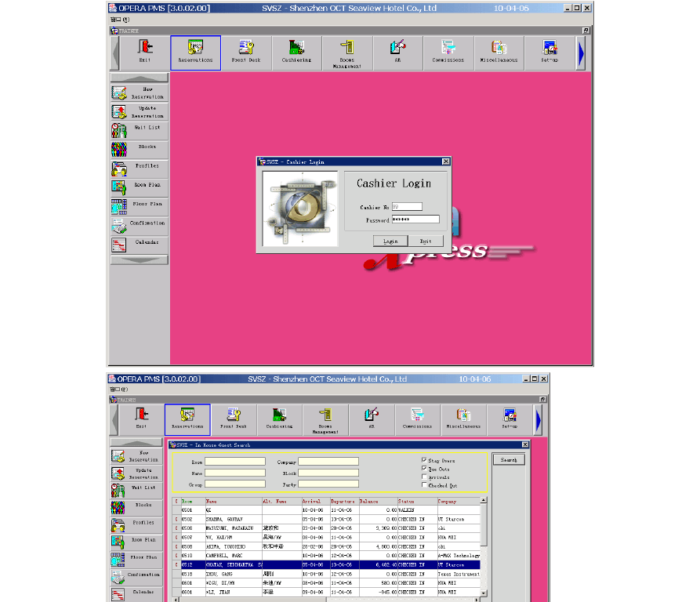Select Wait List in top window sidebar
Screen dimensions: 700x602
coord(139,128)
